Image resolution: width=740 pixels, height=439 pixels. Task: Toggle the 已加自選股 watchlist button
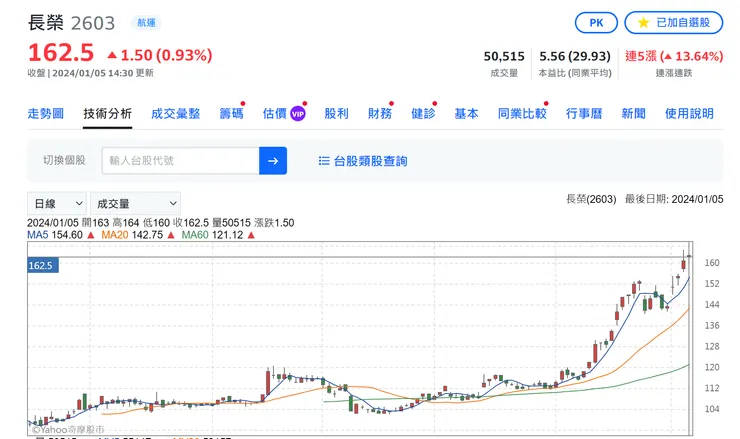[673, 23]
